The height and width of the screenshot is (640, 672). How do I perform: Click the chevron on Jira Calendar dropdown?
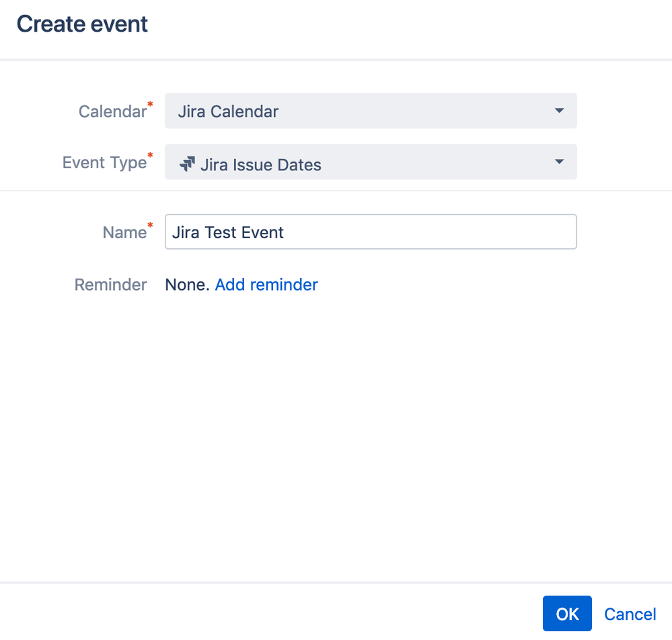[559, 111]
